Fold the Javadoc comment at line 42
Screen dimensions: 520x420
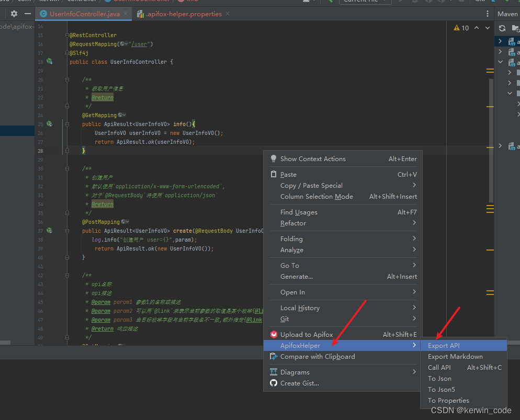point(67,275)
